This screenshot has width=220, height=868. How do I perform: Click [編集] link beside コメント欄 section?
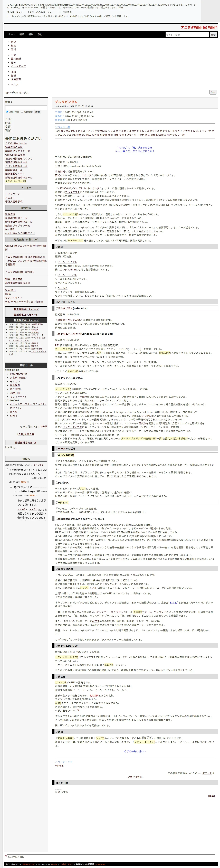click(211, 796)
